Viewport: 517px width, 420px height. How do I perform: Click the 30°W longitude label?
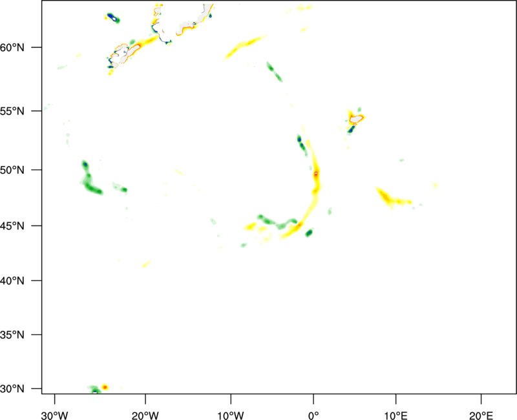coord(54,415)
